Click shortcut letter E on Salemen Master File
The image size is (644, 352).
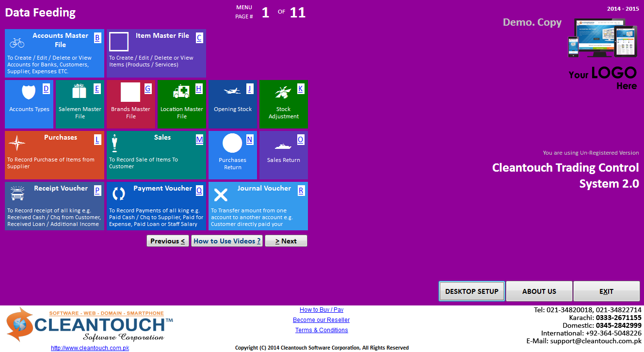tap(97, 89)
